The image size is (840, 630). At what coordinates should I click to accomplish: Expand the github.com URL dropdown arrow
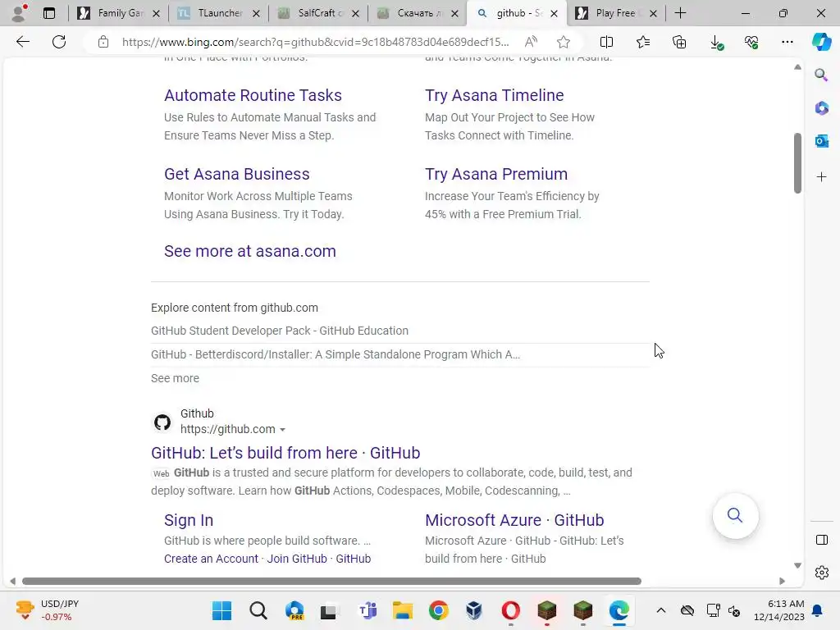click(282, 430)
